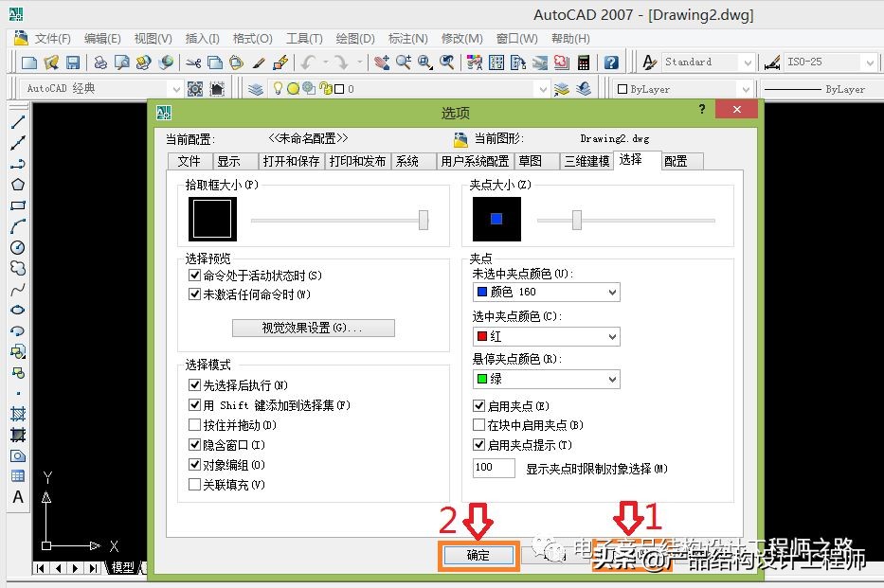This screenshot has width=884, height=588.
Task: Select the Polygon draw tool
Action: (18, 185)
